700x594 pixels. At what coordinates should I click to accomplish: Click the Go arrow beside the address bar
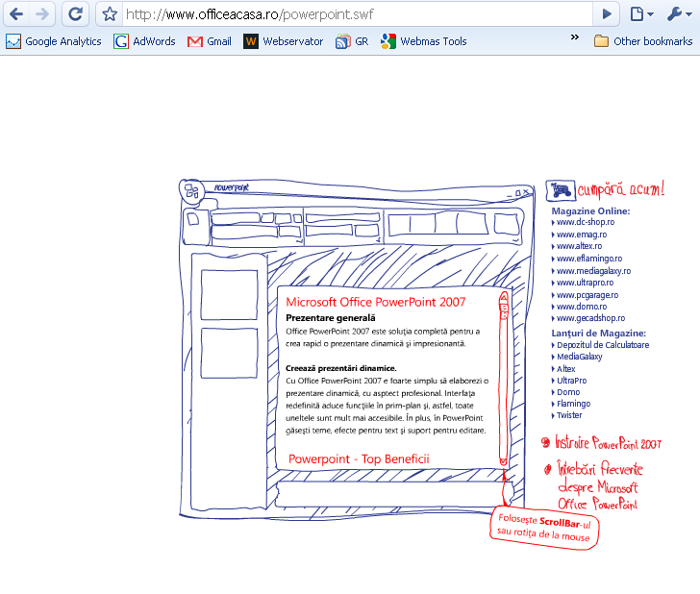[606, 13]
